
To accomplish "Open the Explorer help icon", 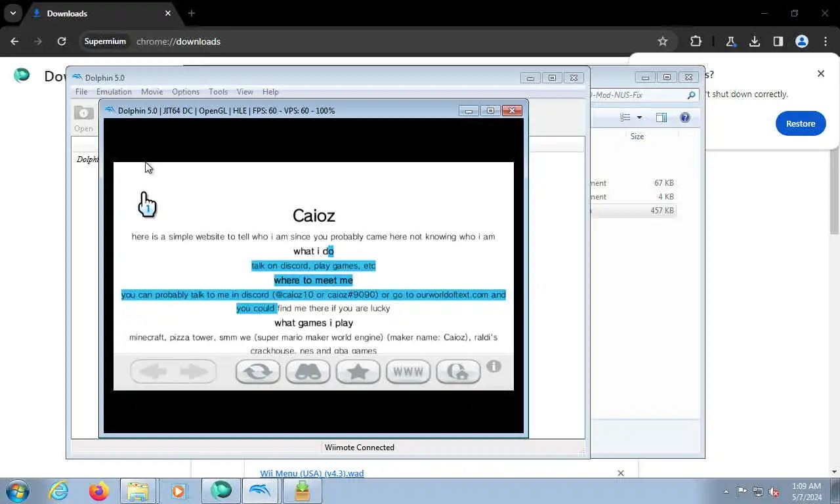I will [x=685, y=117].
